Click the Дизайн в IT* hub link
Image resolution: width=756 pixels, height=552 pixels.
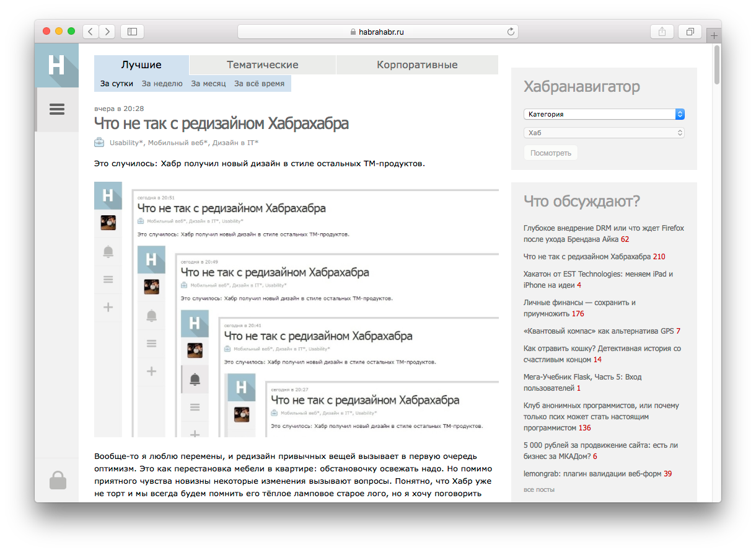[235, 143]
